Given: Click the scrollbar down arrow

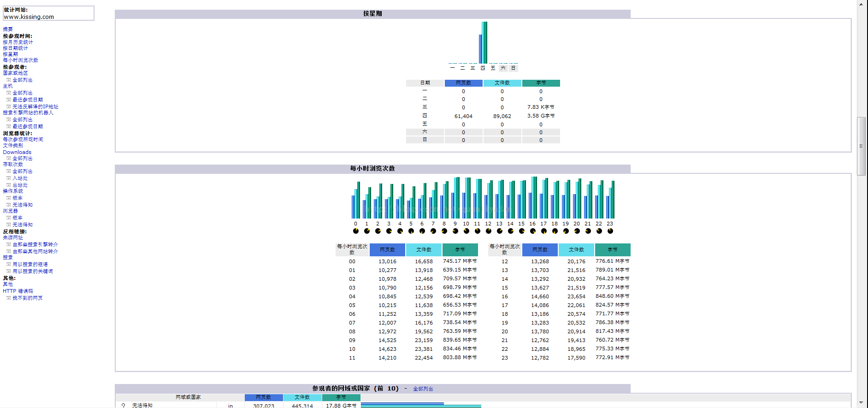Looking at the screenshot, I should [861, 403].
